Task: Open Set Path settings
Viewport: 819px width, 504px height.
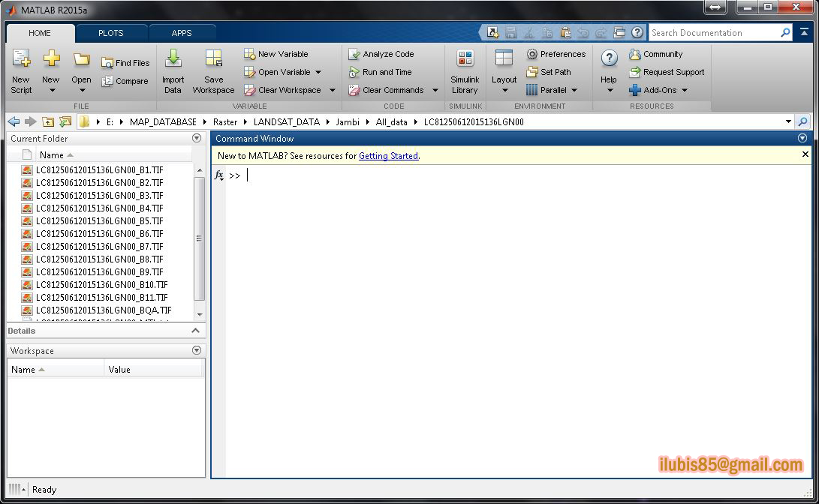Action: [550, 71]
